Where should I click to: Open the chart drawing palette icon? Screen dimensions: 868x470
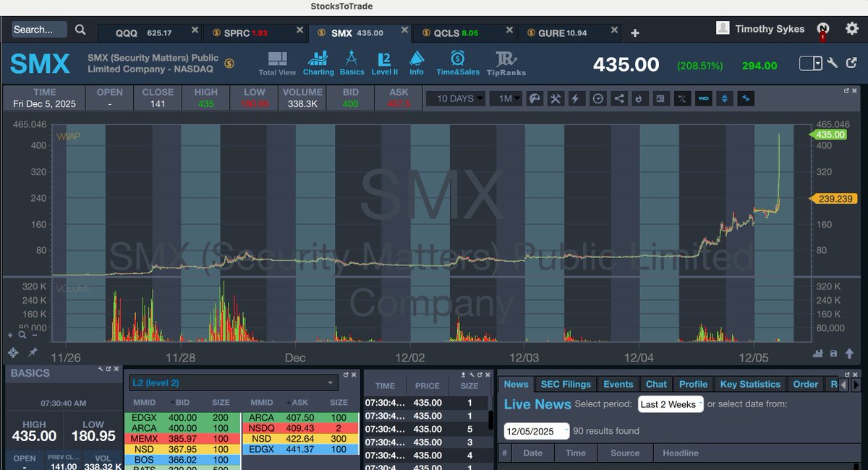[x=535, y=98]
